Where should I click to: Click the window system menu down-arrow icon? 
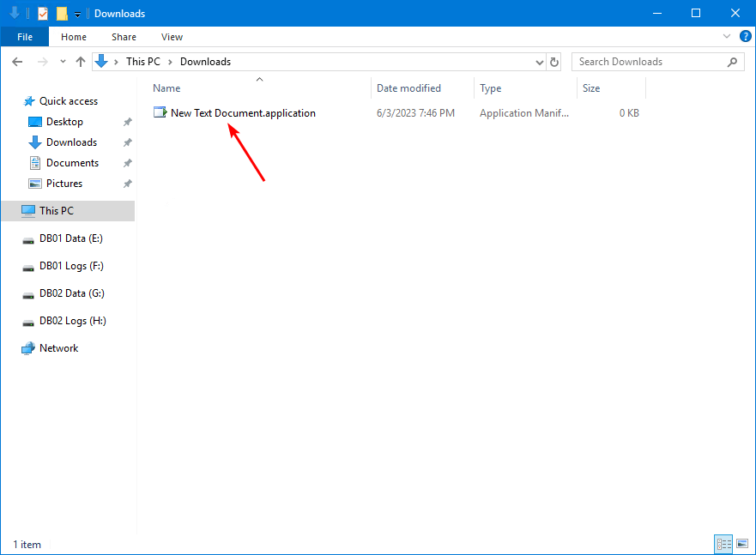pyautogui.click(x=15, y=13)
